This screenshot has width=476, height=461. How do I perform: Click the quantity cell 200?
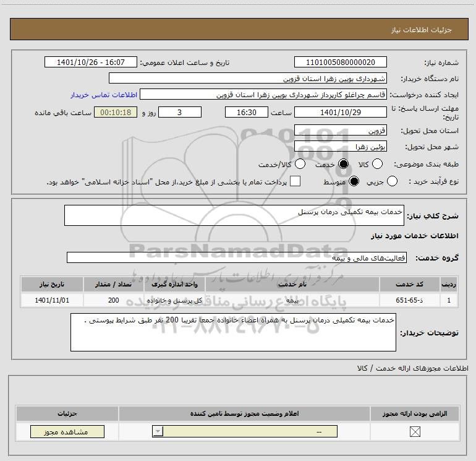click(x=114, y=300)
